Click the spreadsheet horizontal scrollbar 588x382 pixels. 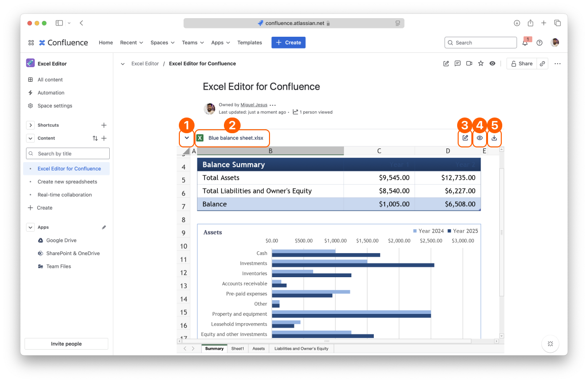coord(326,341)
